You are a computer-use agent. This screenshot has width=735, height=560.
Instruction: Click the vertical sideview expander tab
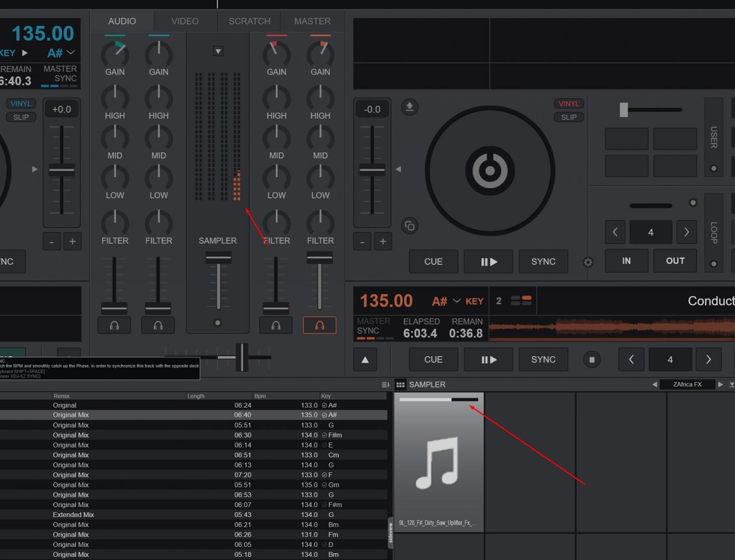coord(390,533)
